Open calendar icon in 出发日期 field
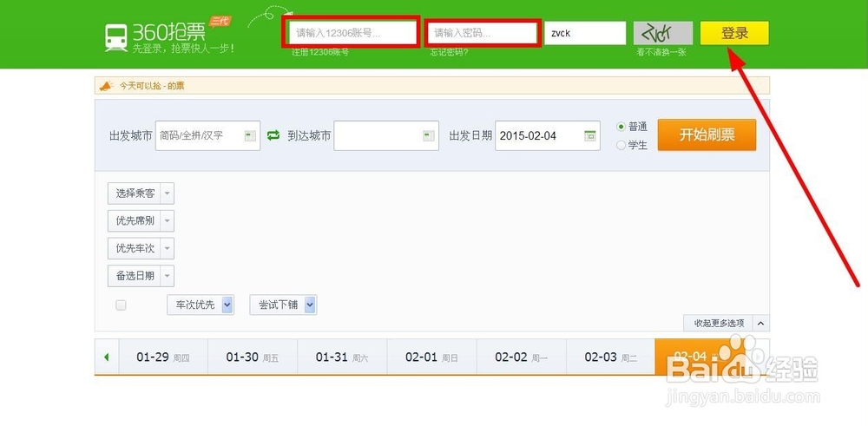Image resolution: width=868 pixels, height=426 pixels. point(590,135)
